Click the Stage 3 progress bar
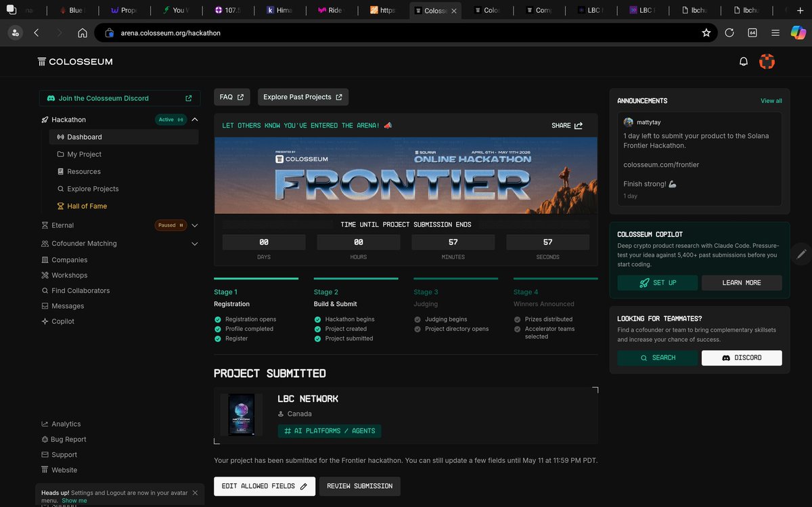 [x=455, y=278]
